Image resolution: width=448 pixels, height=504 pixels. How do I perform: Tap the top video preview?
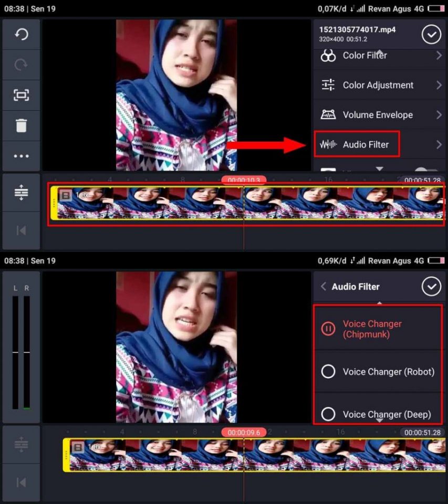[176, 95]
